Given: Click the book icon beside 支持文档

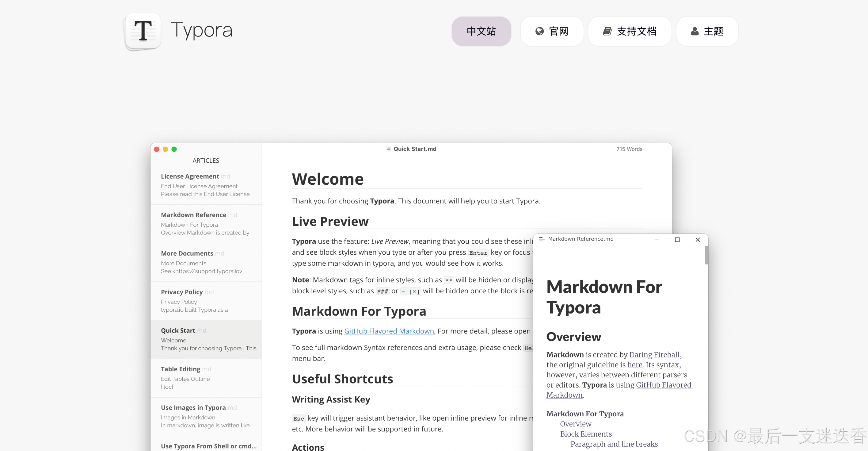Looking at the screenshot, I should point(607,31).
